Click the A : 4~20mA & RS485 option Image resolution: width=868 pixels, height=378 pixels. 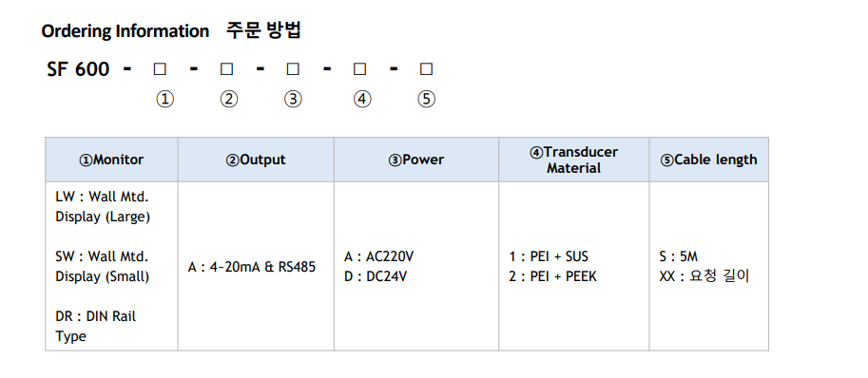(x=252, y=267)
